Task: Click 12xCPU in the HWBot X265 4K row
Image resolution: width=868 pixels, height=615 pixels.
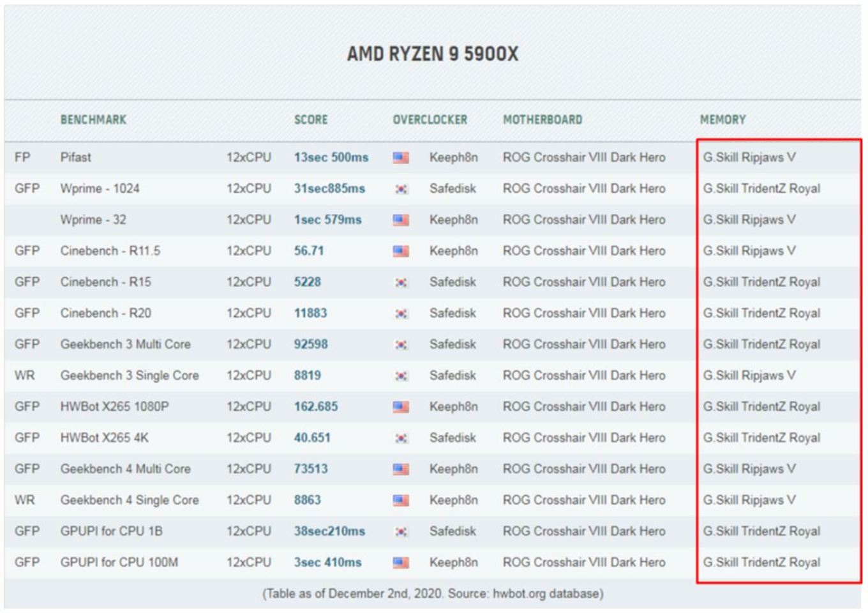Action: pos(249,437)
